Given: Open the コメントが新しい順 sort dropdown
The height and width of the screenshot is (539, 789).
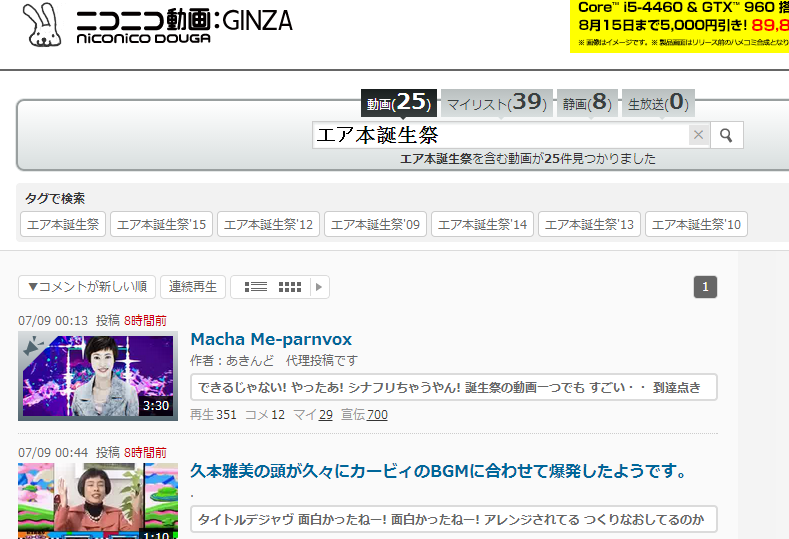Looking at the screenshot, I should click(x=87, y=287).
